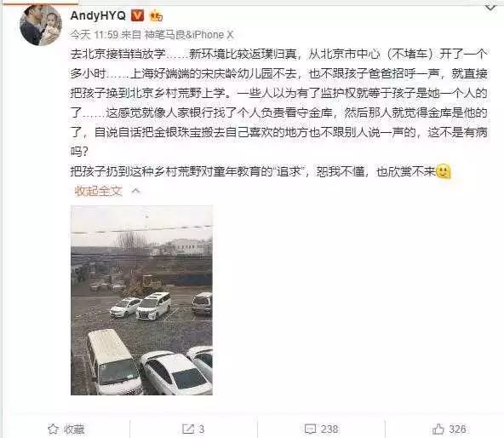504x438 pixels.
Task: Click the repost share icon
Action: 188,429
